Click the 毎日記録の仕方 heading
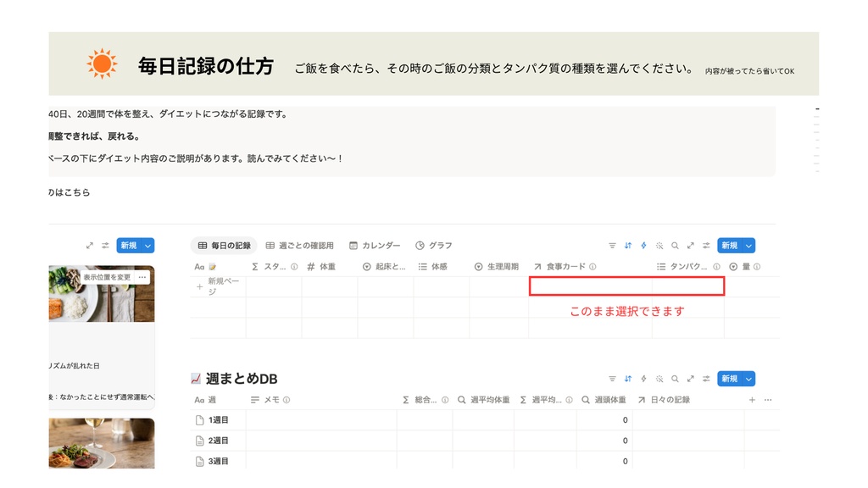Image resolution: width=868 pixels, height=488 pixels. [206, 66]
